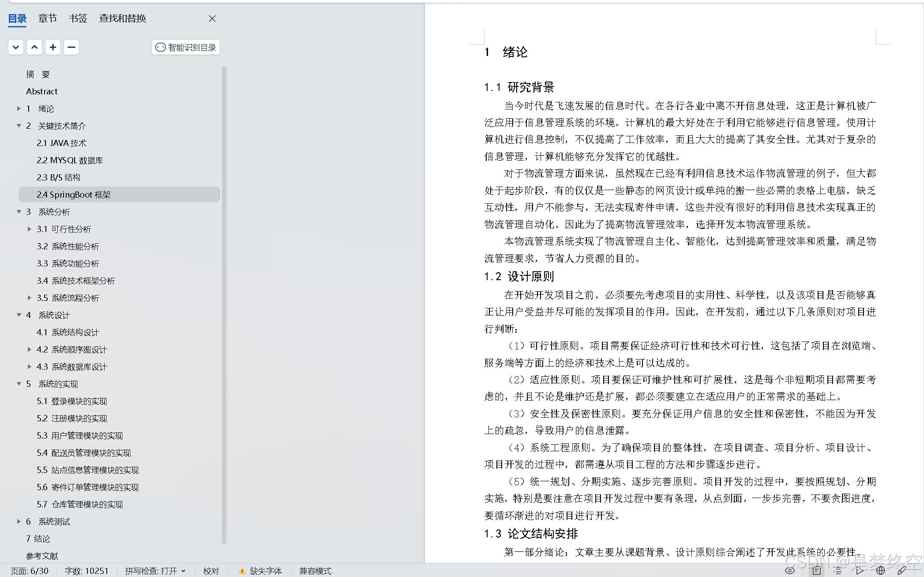Click the outline panel vertical scrollbar

coord(224,304)
